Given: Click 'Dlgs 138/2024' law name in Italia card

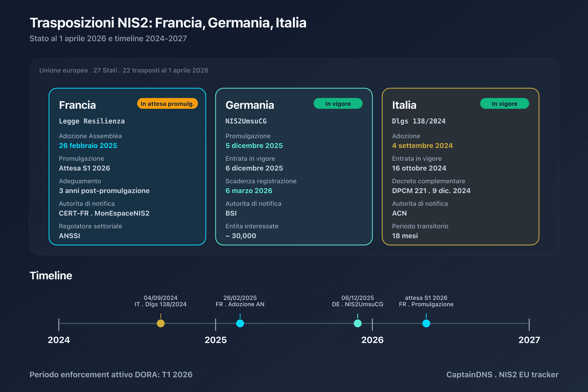Looking at the screenshot, I should pyautogui.click(x=419, y=121).
